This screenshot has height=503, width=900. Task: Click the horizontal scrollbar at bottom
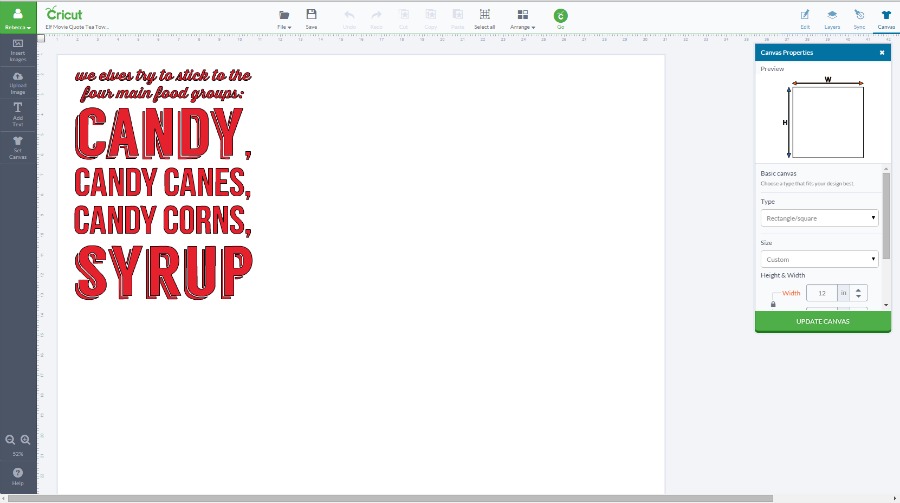390,498
